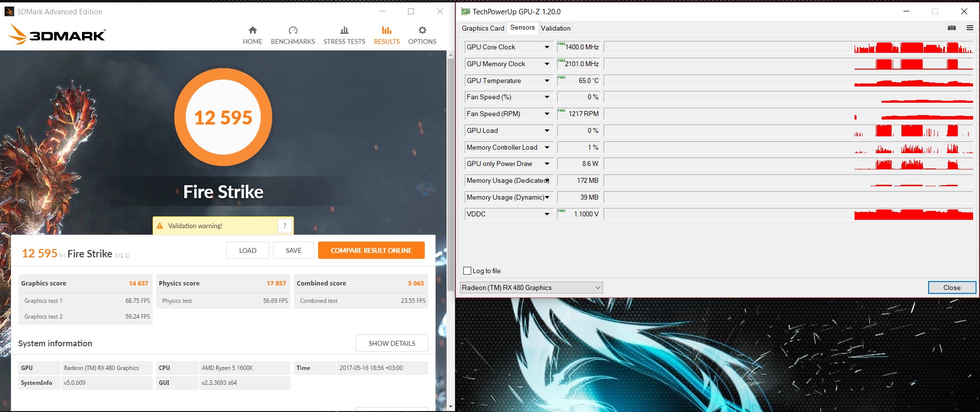Click the 3DMark logo
This screenshot has height=412, width=980.
(57, 35)
